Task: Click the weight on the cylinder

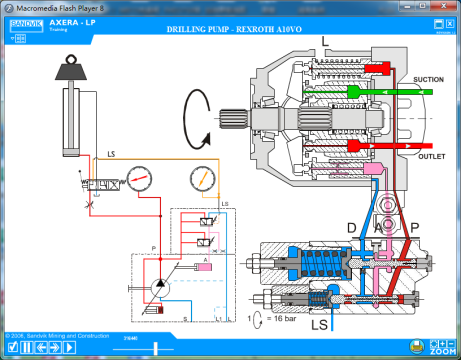Action: [71, 67]
